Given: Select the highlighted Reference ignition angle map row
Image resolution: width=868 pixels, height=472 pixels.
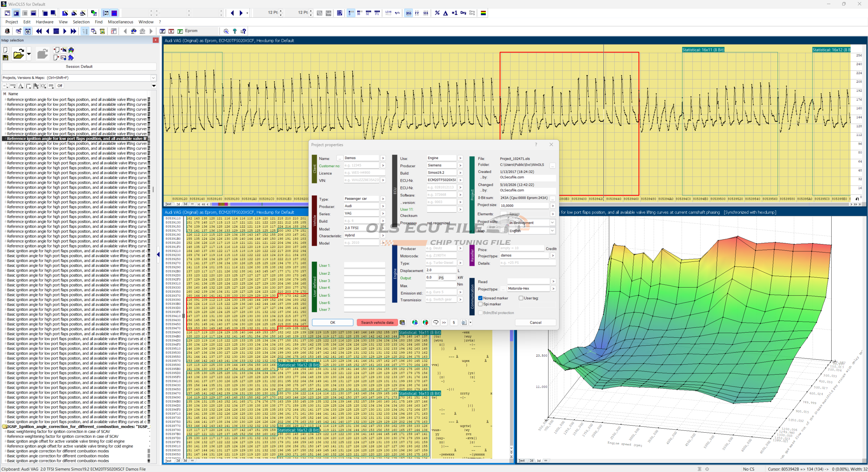Looking at the screenshot, I should tap(77, 138).
